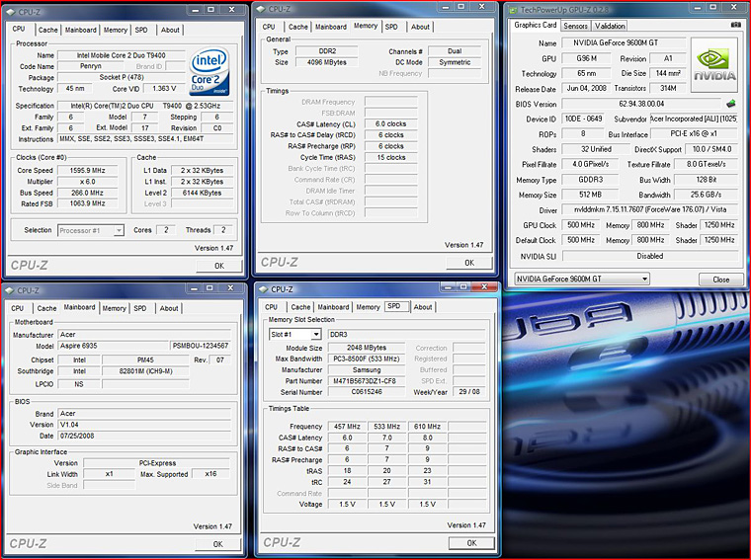Click the Penryn code name field
Screen dimensions: 751x560
[91, 66]
